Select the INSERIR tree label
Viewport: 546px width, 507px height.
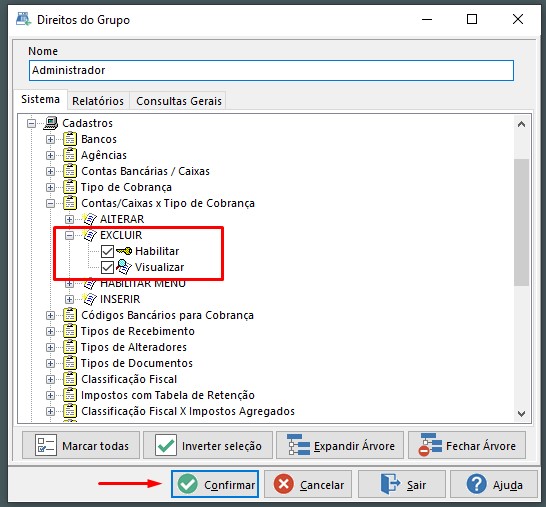pos(120,299)
